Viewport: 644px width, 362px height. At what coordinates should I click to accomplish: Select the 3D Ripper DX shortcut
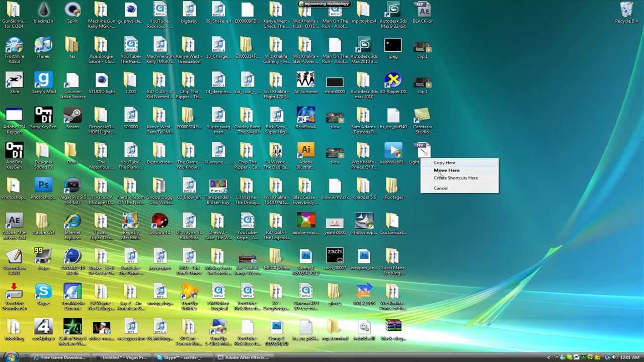(x=393, y=83)
